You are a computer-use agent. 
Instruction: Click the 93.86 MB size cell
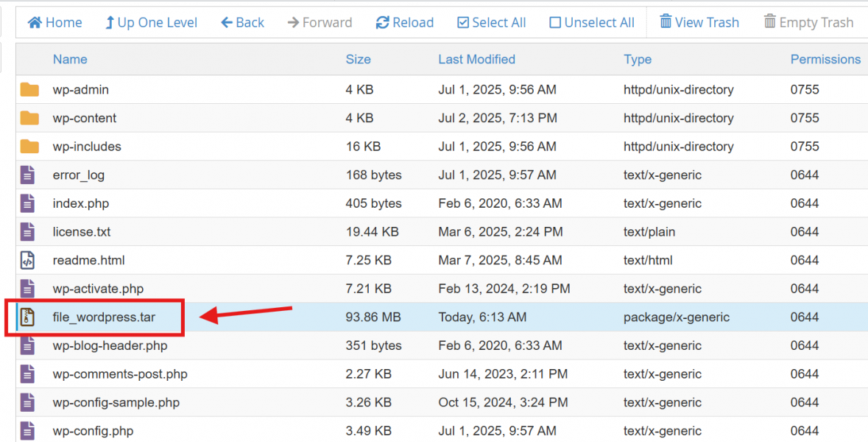tap(373, 318)
